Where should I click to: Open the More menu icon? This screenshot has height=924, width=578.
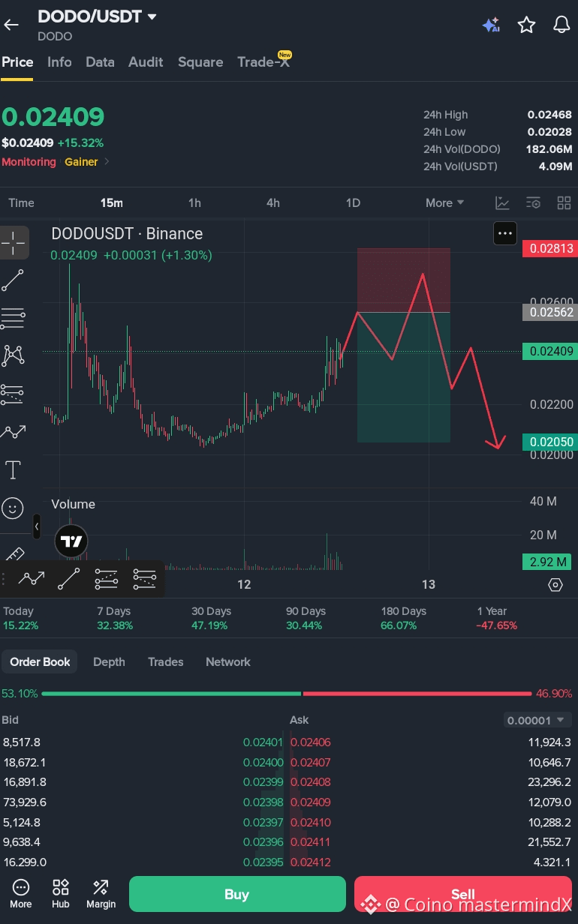pyautogui.click(x=21, y=894)
